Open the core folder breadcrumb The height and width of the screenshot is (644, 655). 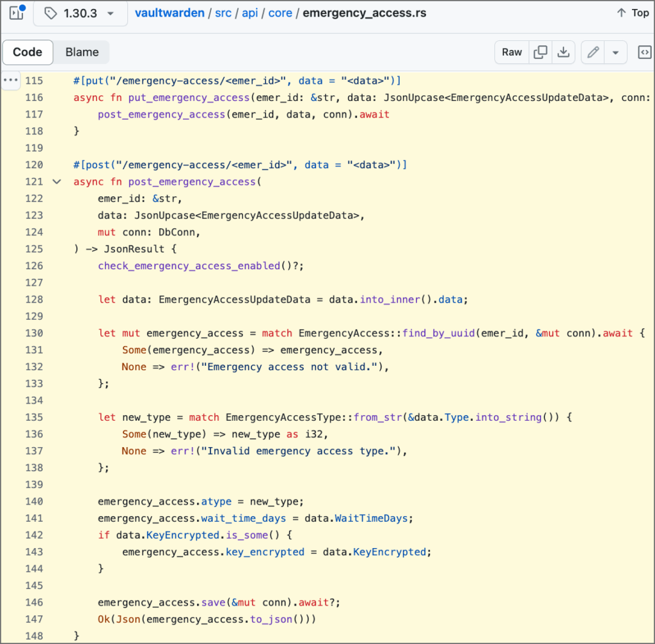[280, 13]
